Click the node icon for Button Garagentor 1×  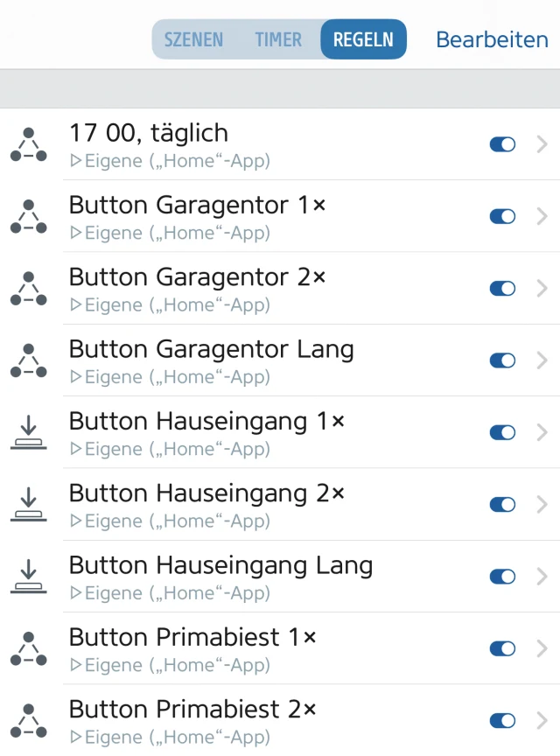click(28, 216)
